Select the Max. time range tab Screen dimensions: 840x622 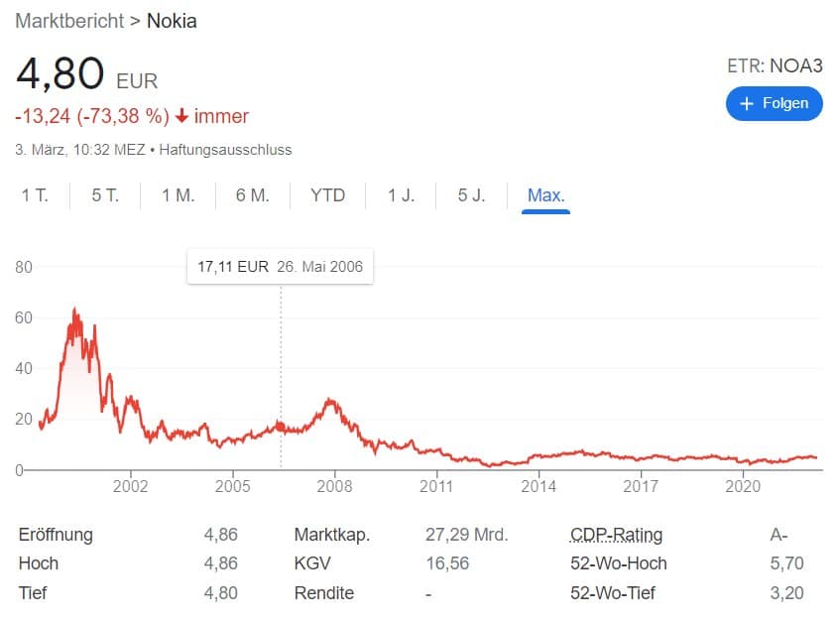coord(545,195)
